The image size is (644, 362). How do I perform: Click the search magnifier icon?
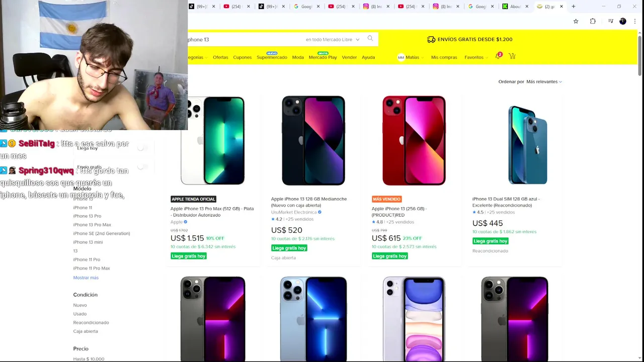pos(370,39)
